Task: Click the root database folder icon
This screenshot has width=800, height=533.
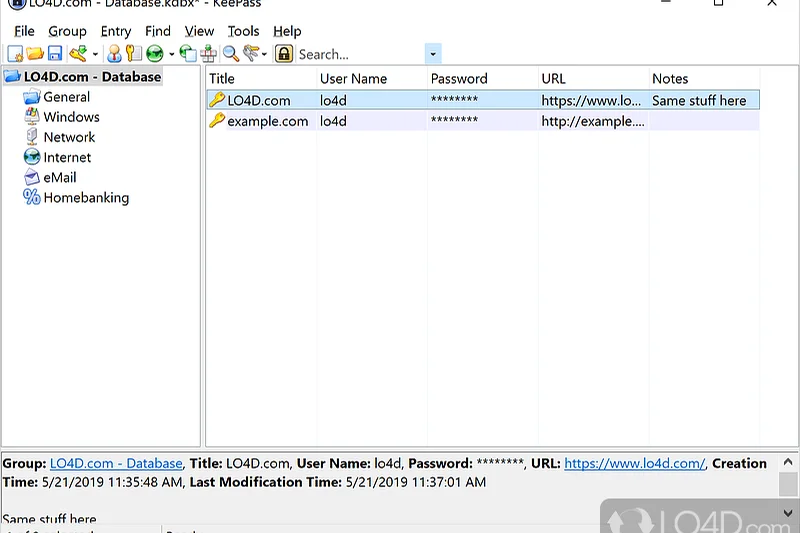Action: click(12, 77)
